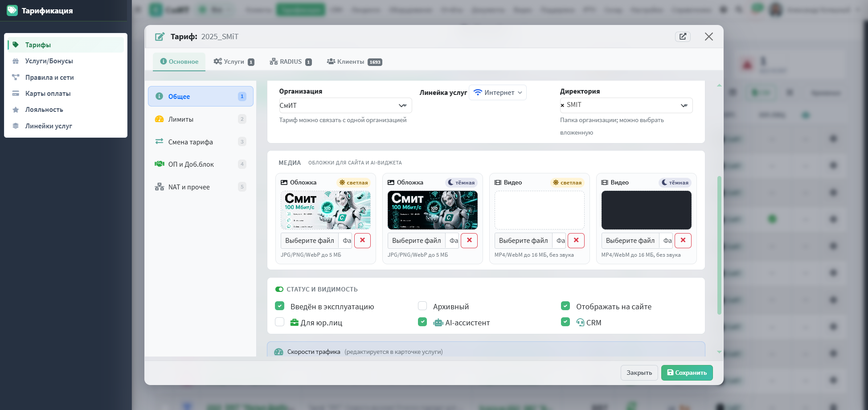This screenshot has width=868, height=410.
Task: Uncheck Введён в эксплуатацию
Action: coord(280,306)
